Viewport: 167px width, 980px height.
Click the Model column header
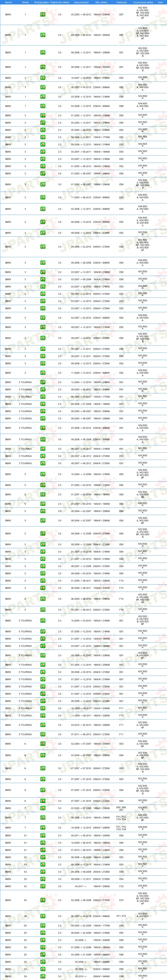click(x=25, y=2)
